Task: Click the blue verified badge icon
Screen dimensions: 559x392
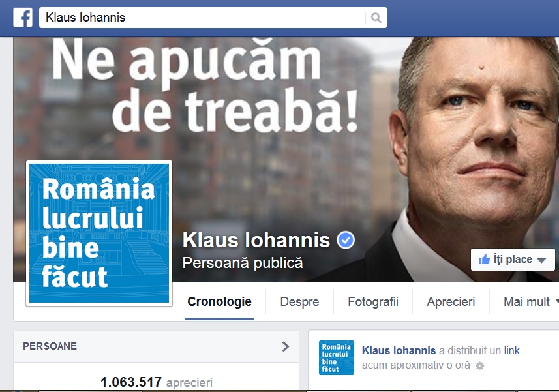Action: point(346,240)
